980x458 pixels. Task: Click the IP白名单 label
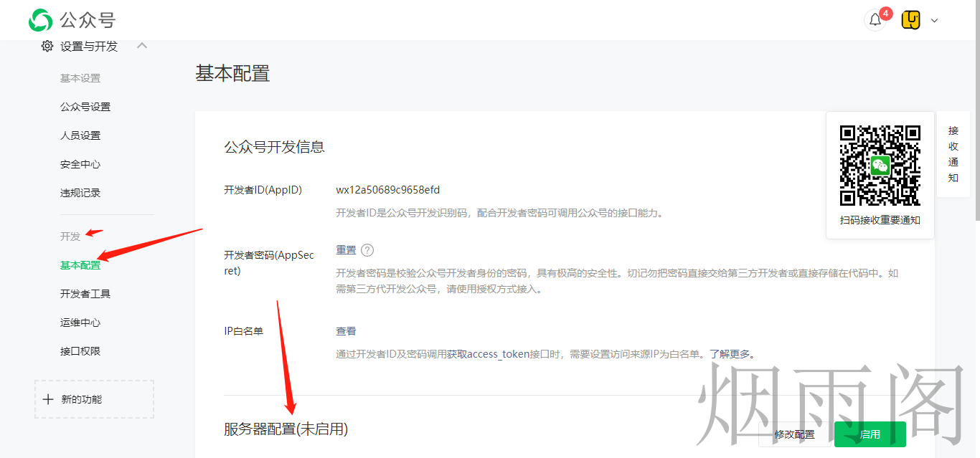pos(243,331)
